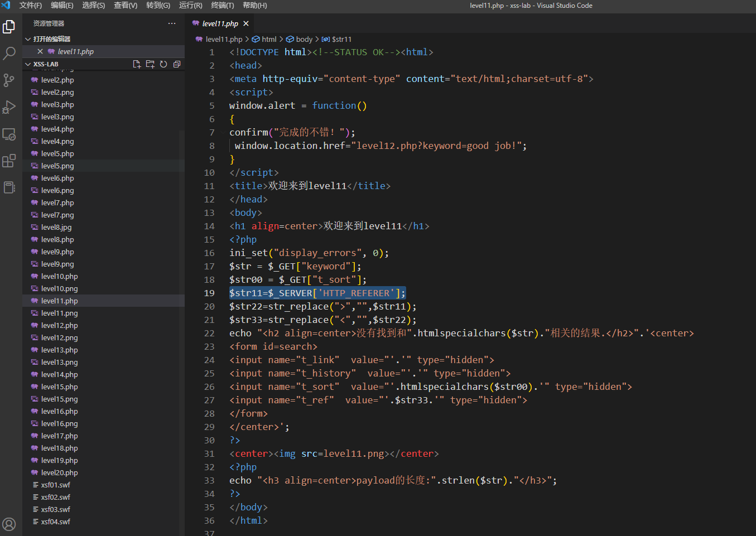The image size is (756, 536).
Task: Click the VS Code logo icon
Action: [6, 5]
